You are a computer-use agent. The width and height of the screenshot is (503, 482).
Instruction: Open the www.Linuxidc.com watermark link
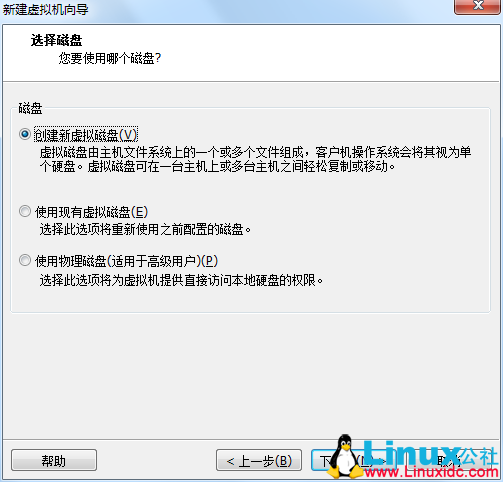click(432, 472)
